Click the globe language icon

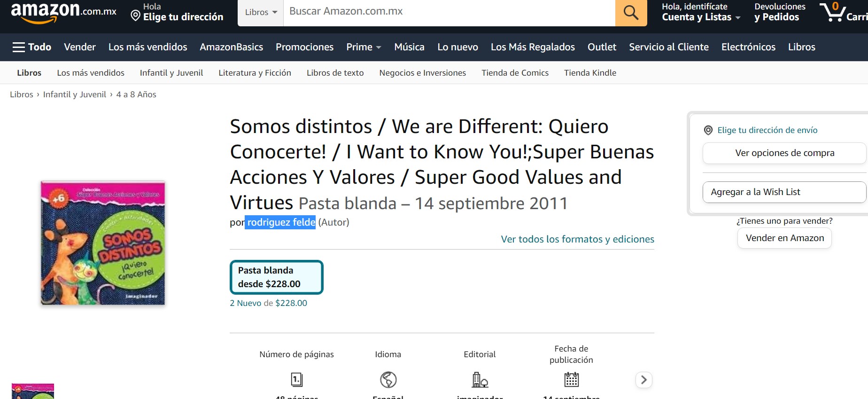(x=388, y=379)
